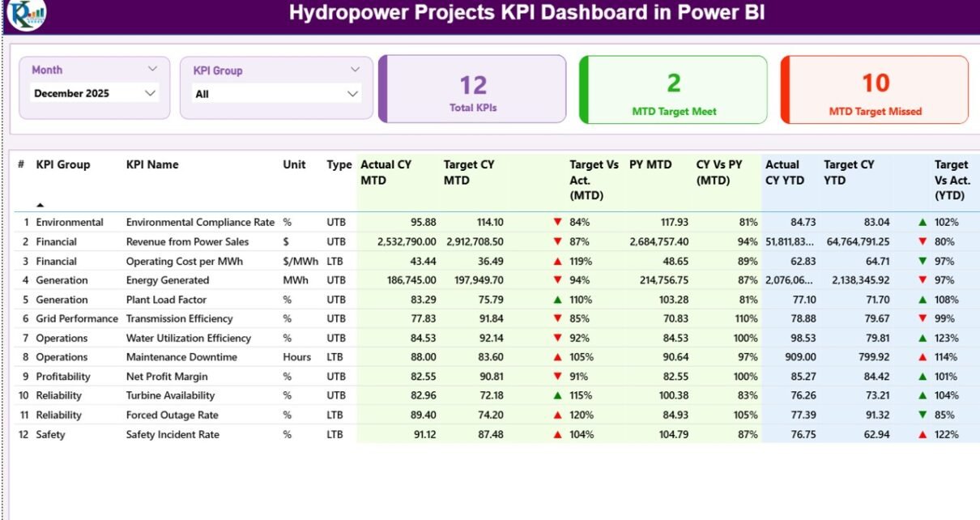Click red down arrow in Environmental Compliance Rate row
980x520 pixels.
pyautogui.click(x=557, y=222)
